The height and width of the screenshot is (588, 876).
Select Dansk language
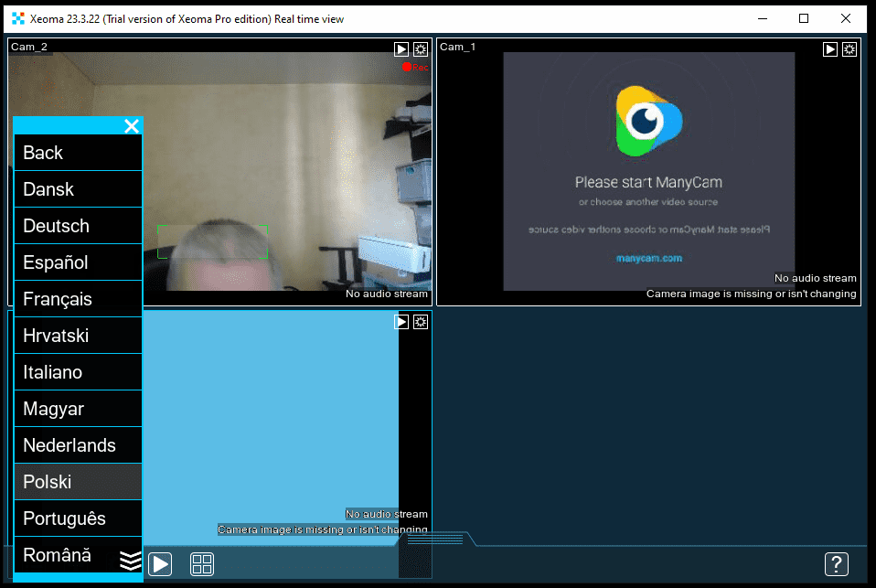point(79,189)
